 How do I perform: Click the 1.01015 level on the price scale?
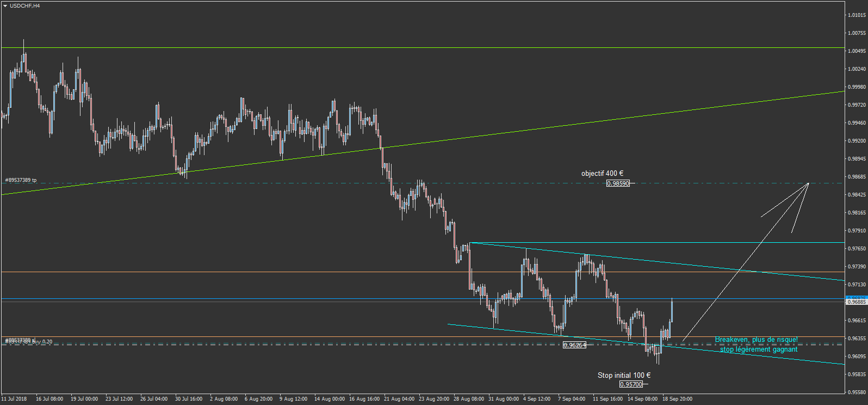857,15
